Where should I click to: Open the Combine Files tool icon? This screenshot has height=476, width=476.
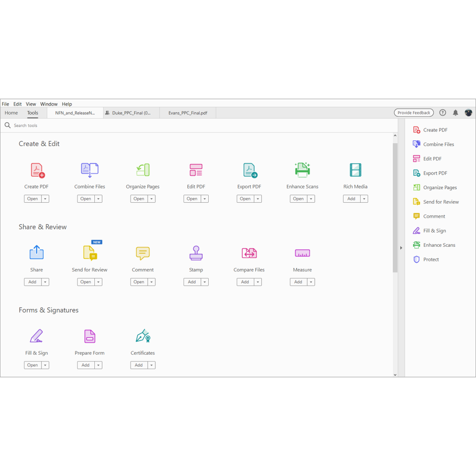click(90, 170)
